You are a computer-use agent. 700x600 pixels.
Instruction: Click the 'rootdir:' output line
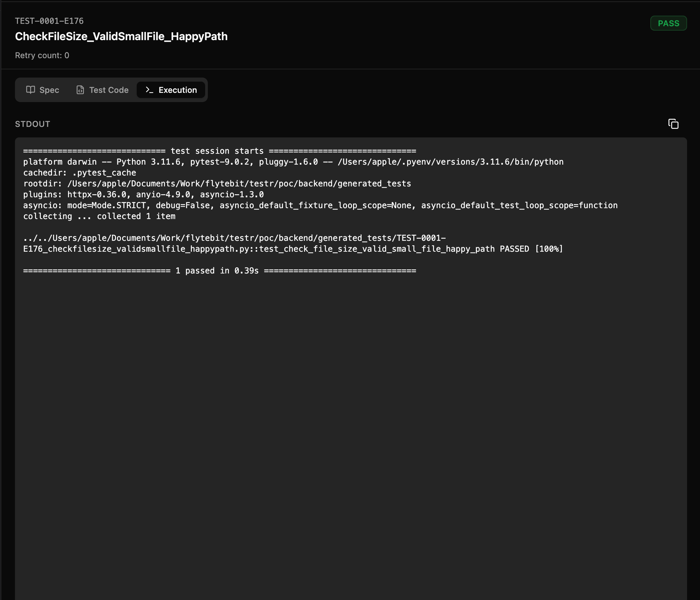pos(217,184)
